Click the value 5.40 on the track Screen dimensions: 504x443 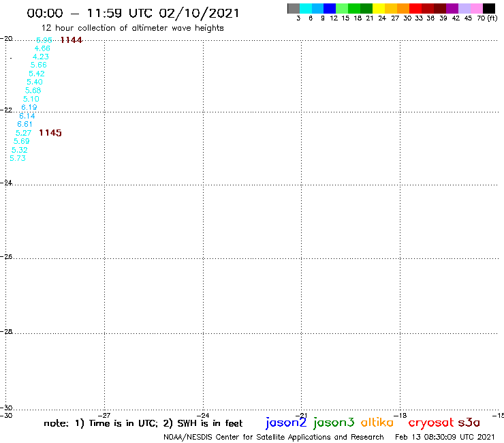(35, 82)
